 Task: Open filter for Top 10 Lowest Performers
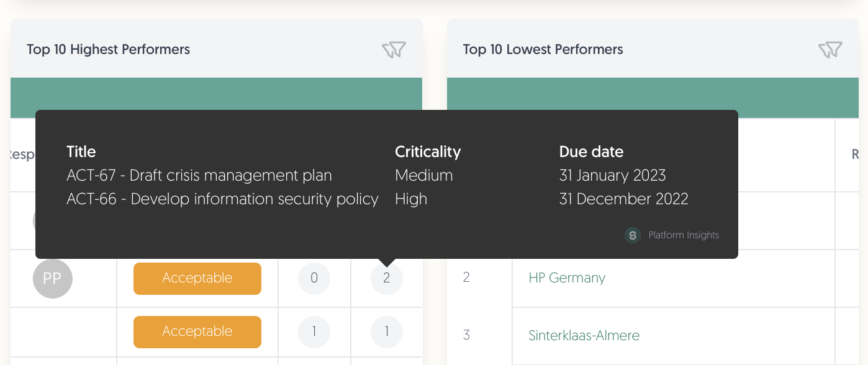pyautogui.click(x=830, y=50)
